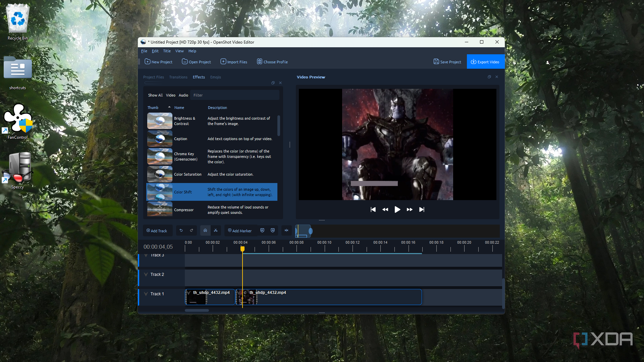Screen dimensions: 644x362
Task: Jump to start of preview
Action: point(373,209)
